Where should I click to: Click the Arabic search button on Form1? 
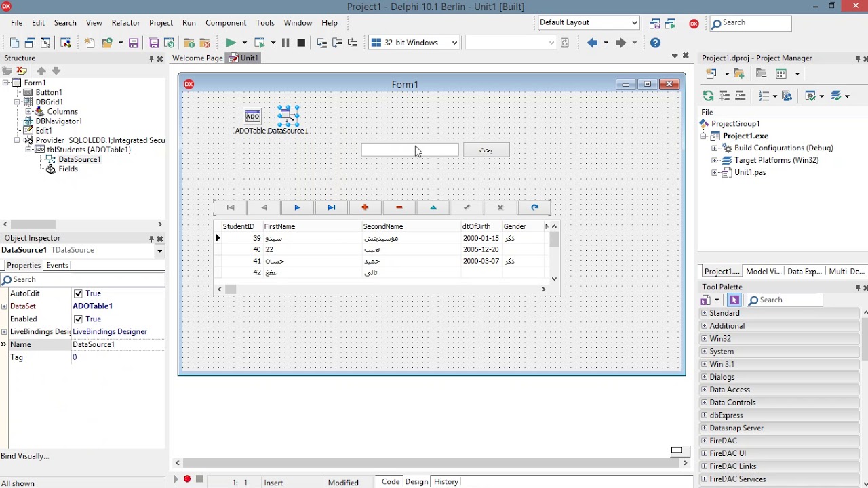pos(486,150)
